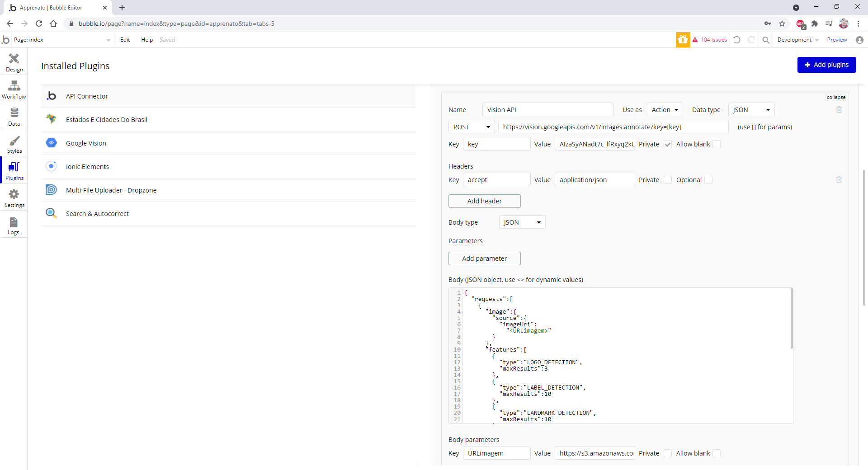
Task: Click the Add plugins button
Action: click(826, 65)
